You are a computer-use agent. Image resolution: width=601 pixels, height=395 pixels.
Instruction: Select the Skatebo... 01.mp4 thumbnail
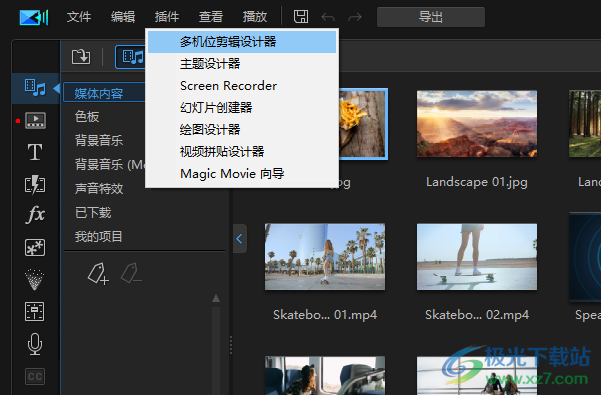pyautogui.click(x=325, y=257)
